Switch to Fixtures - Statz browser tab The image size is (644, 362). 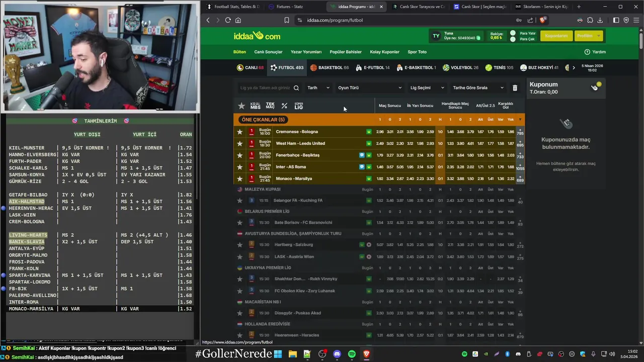(291, 7)
